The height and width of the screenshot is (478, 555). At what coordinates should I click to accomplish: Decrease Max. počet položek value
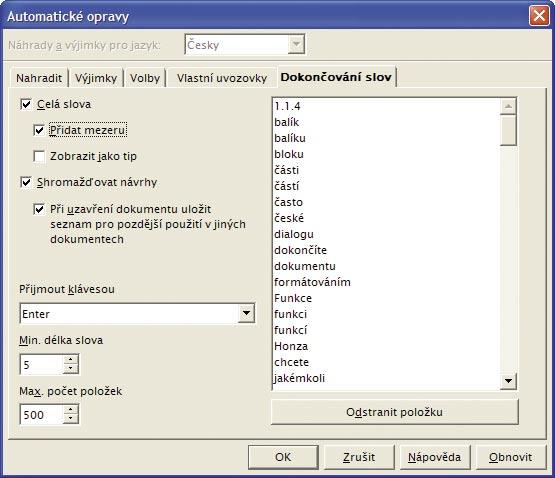point(71,419)
